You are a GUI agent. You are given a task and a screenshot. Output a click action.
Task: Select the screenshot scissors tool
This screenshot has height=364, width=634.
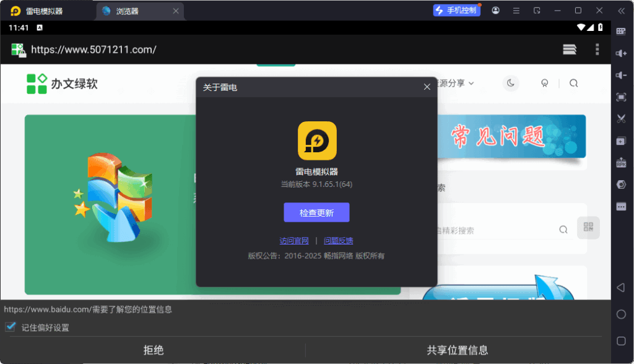620,118
